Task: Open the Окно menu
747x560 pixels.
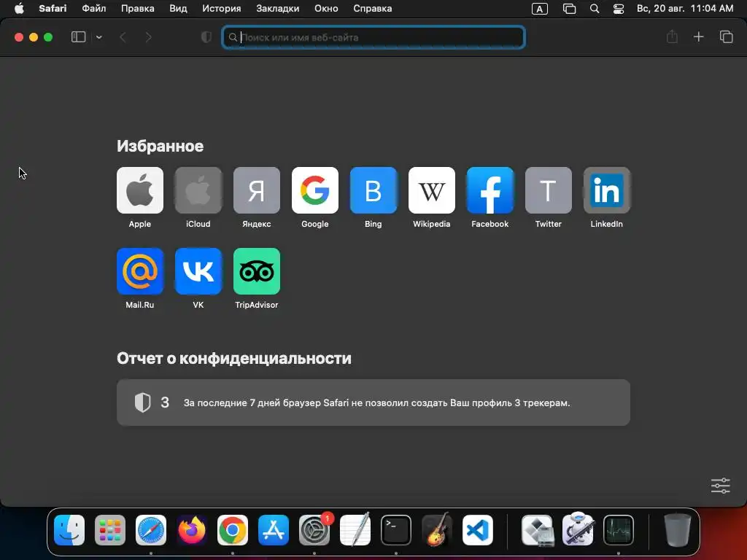Action: click(x=326, y=9)
